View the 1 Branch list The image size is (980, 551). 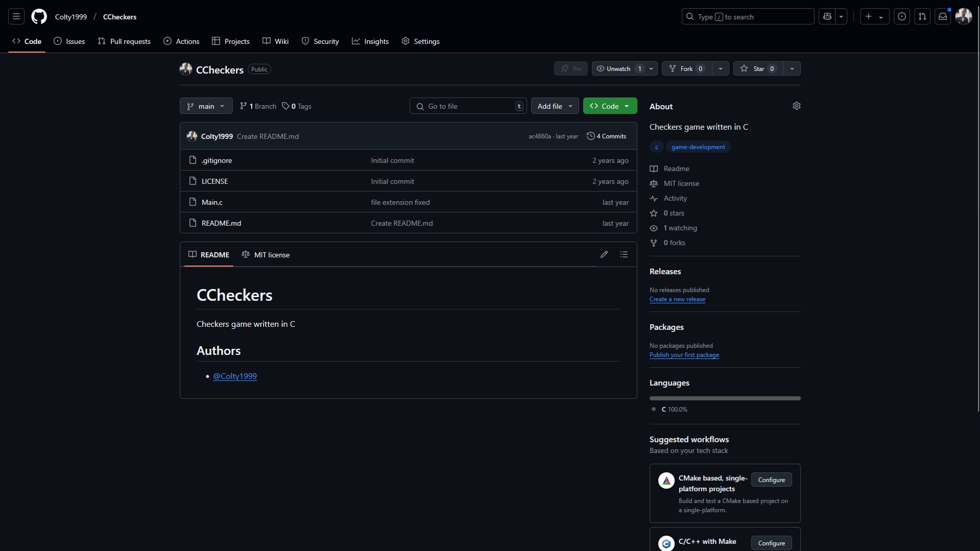click(x=258, y=106)
